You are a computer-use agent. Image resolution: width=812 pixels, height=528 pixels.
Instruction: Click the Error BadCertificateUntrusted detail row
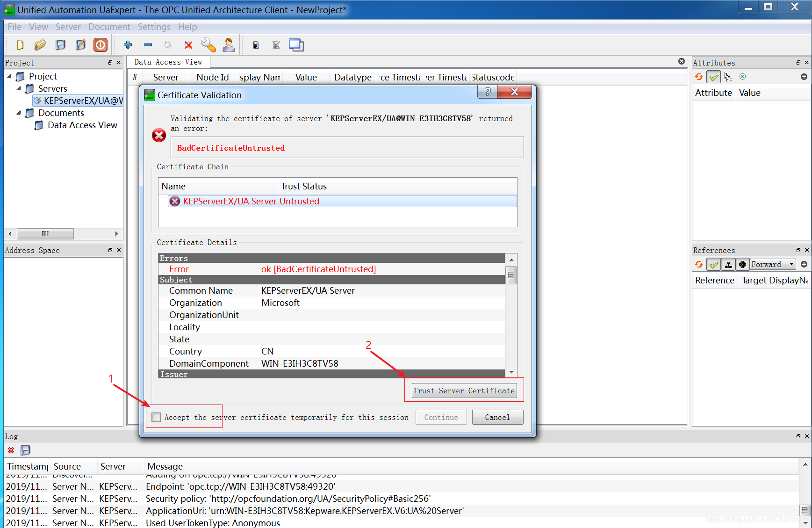(x=331, y=269)
